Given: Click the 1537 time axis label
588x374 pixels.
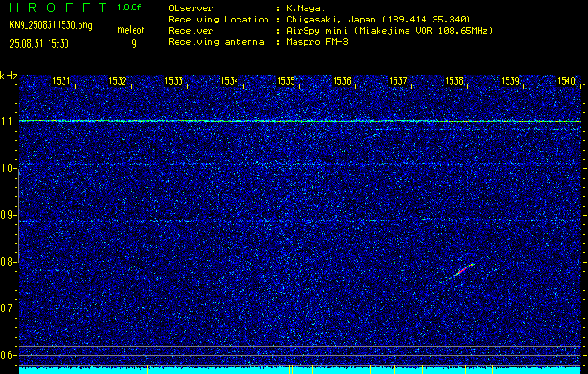Looking at the screenshot, I should click(398, 80).
